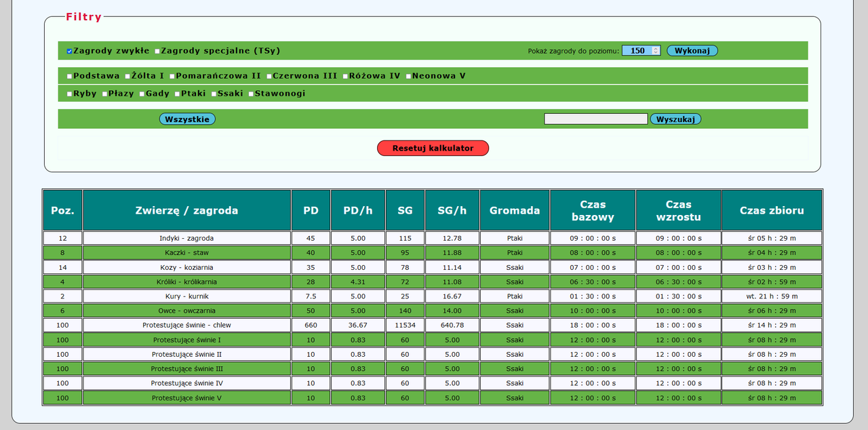Click the SG value 11534

coord(405,326)
